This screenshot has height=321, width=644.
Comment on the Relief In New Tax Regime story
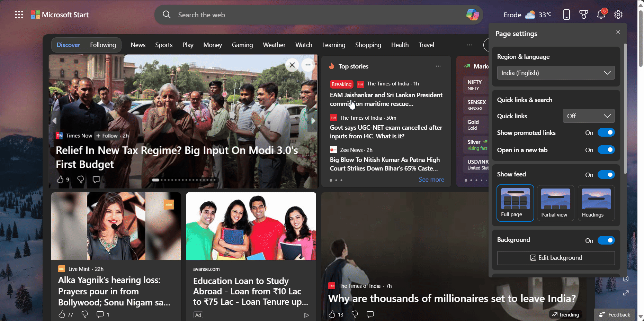coord(96,179)
